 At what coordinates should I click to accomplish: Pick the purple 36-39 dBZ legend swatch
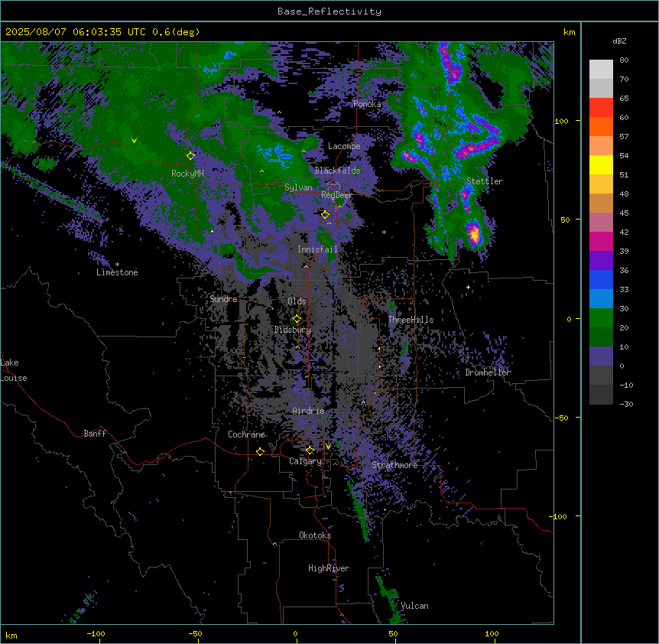pyautogui.click(x=601, y=260)
